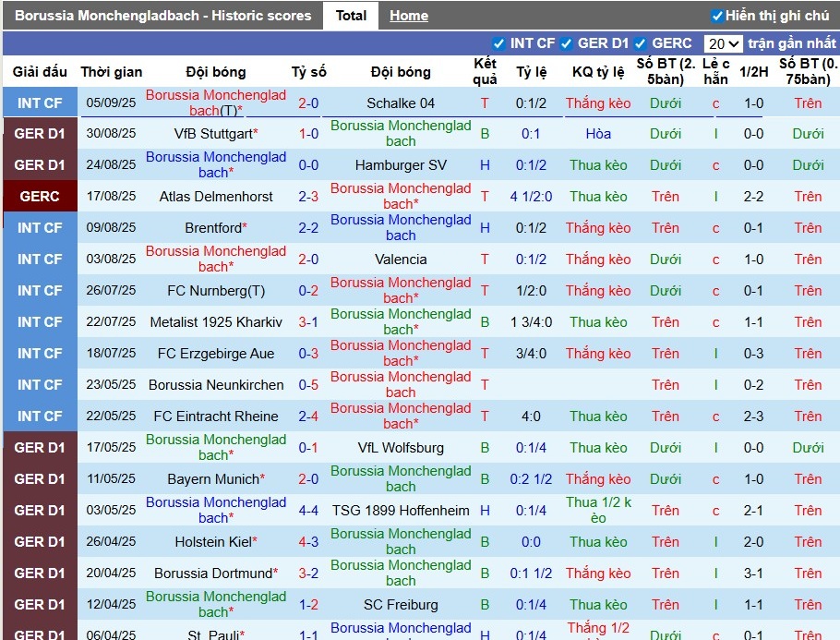Uncheck the INT CF league filter
Image resolution: width=840 pixels, height=640 pixels.
498,43
